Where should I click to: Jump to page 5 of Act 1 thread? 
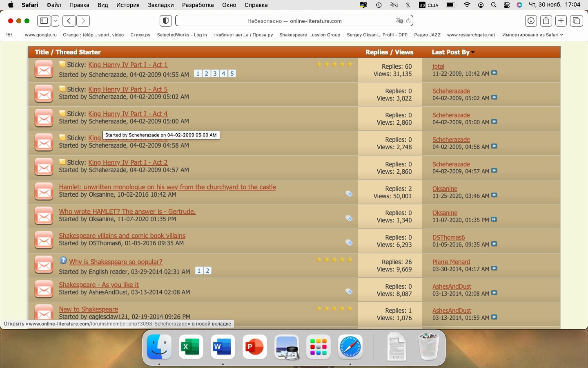pyautogui.click(x=232, y=74)
